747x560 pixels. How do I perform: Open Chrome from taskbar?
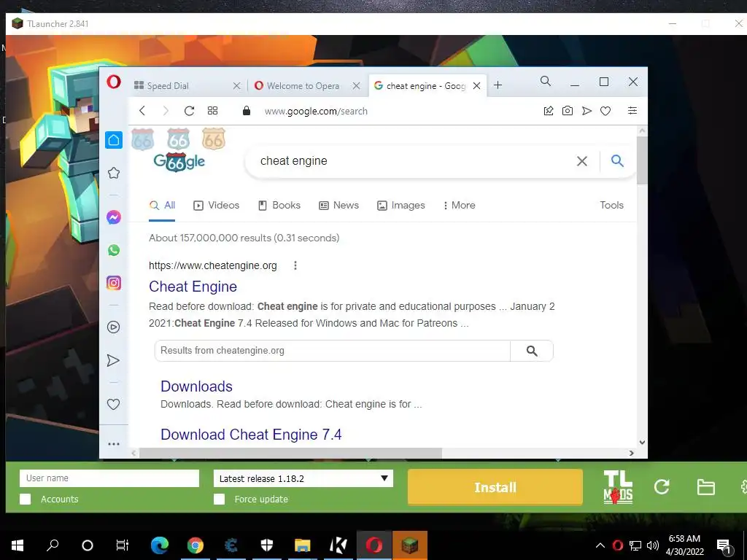click(x=196, y=545)
